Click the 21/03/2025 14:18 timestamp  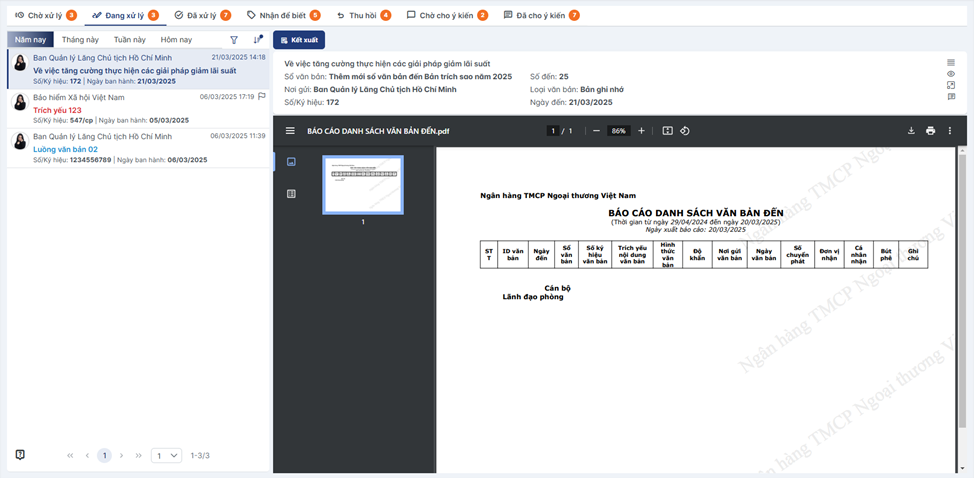[x=239, y=57]
